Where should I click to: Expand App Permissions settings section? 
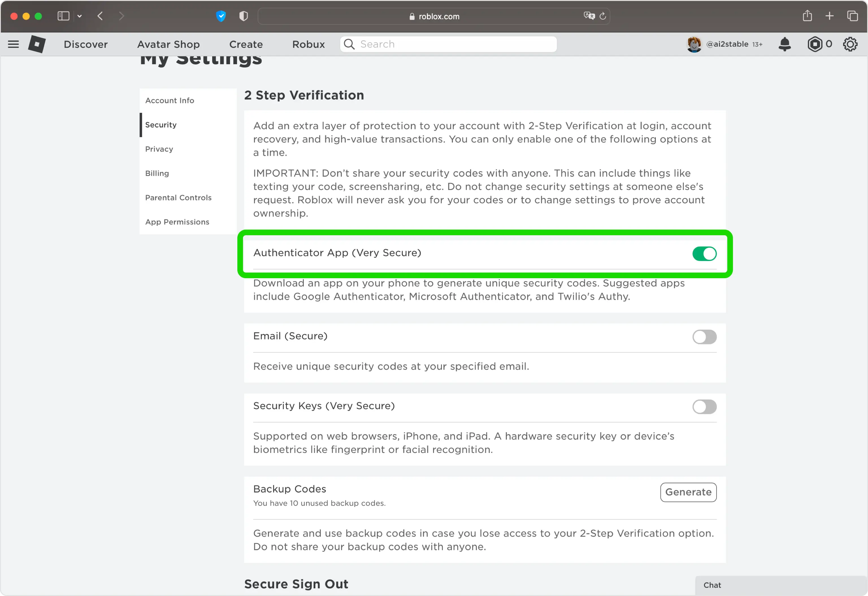pyautogui.click(x=177, y=222)
